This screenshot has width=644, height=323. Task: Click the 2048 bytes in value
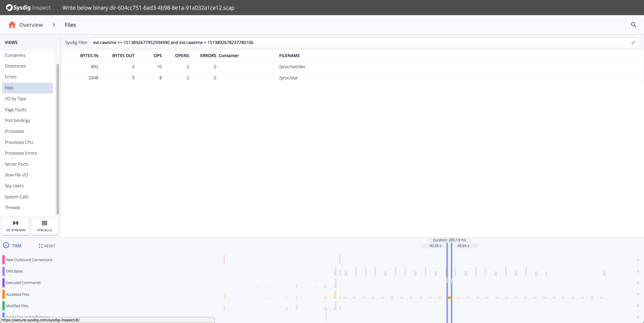pos(93,78)
